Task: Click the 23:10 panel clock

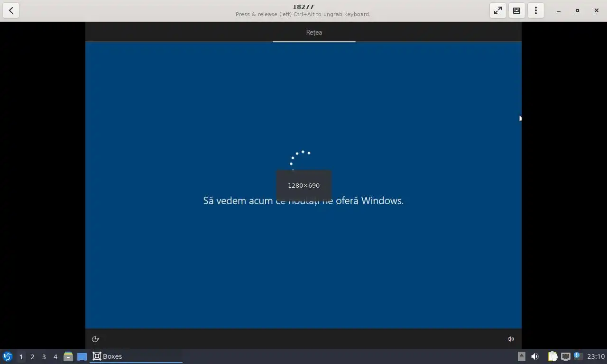Action: [x=596, y=356]
